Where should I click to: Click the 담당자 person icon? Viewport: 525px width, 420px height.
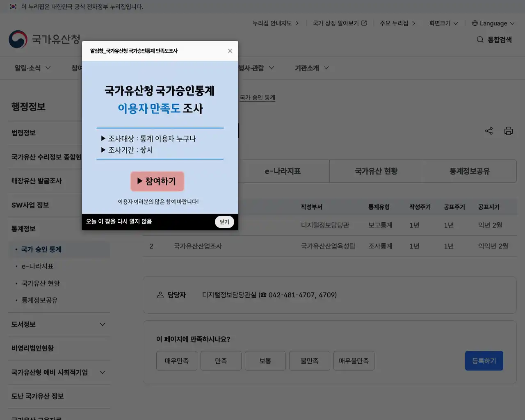coord(160,295)
